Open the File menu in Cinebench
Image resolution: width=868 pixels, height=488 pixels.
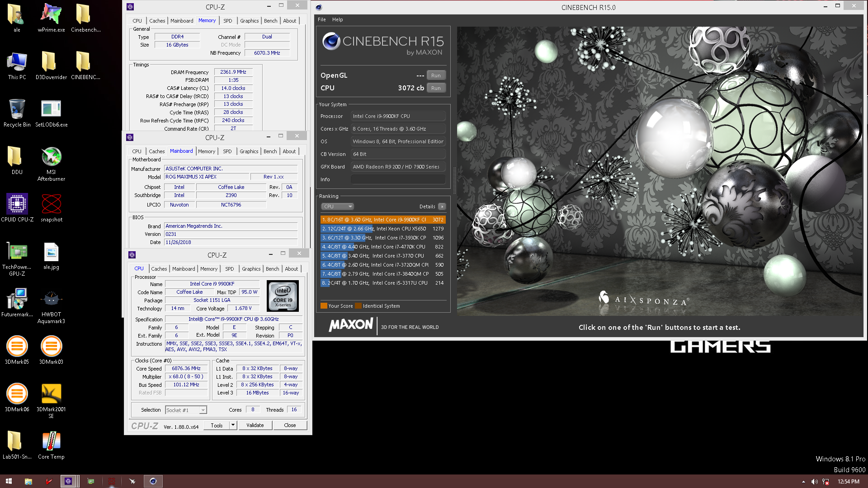(x=321, y=19)
